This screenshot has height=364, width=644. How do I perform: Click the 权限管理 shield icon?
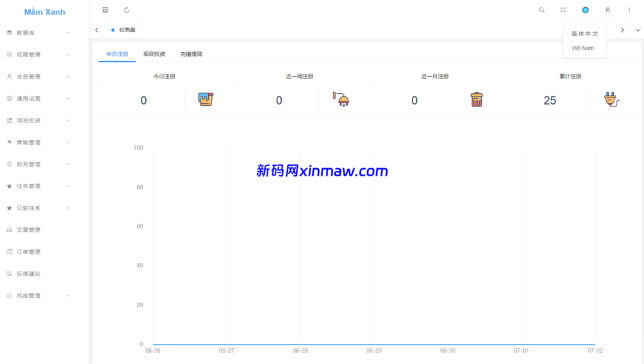tap(9, 55)
